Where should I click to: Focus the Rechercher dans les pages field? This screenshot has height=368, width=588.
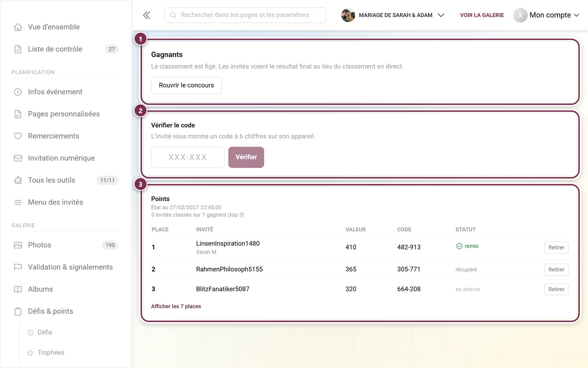[245, 15]
